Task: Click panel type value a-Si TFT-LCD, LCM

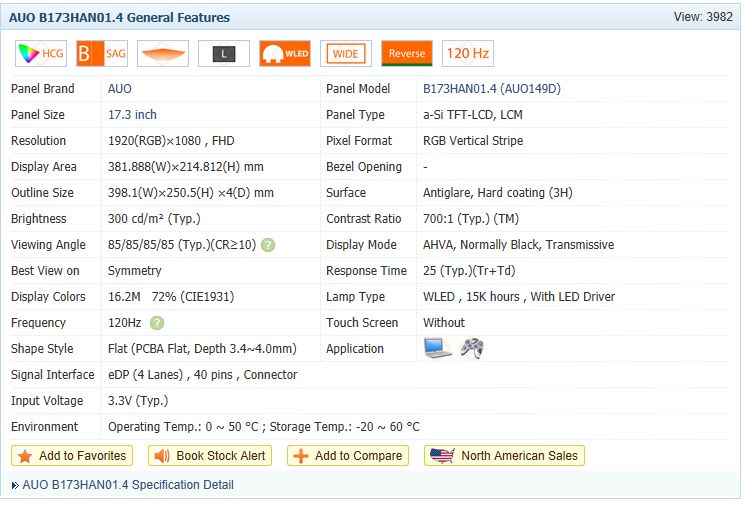Action: 473,115
